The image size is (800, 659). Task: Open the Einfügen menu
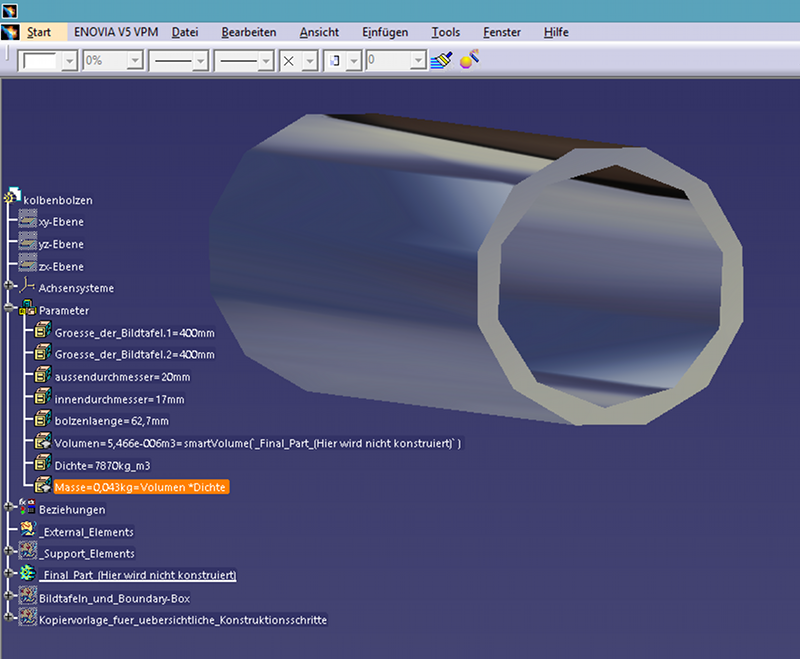tap(384, 32)
